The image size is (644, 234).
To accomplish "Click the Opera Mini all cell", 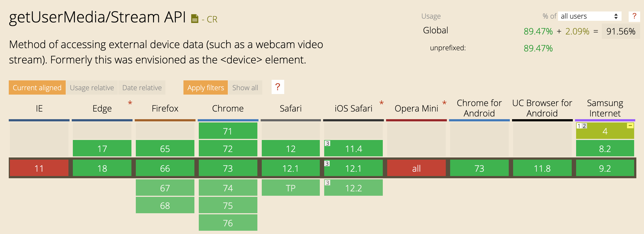I will click(x=416, y=168).
